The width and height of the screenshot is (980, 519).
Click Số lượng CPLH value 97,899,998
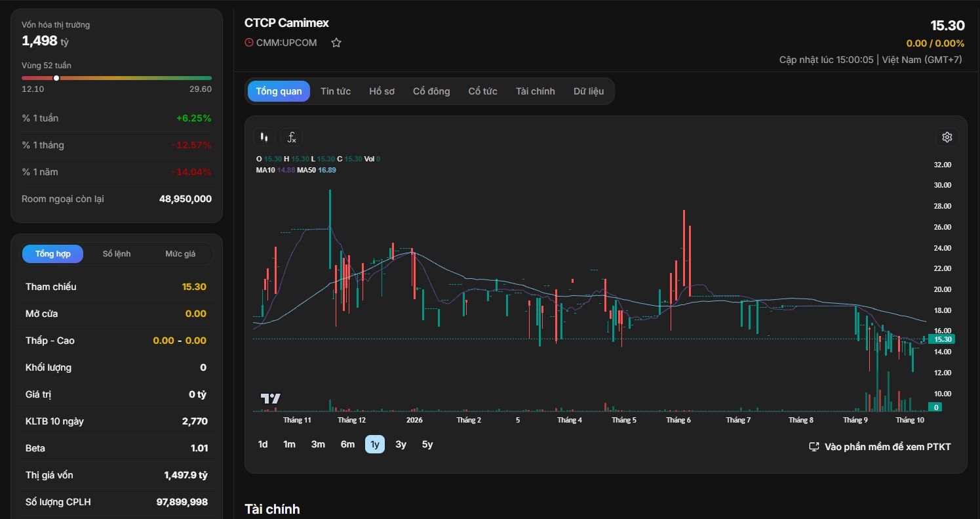(182, 502)
